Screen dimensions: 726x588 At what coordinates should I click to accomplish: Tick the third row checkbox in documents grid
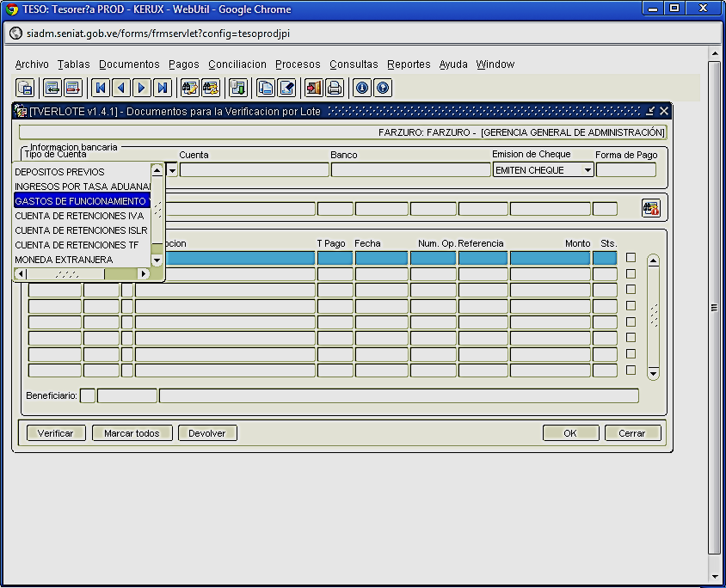coord(631,290)
